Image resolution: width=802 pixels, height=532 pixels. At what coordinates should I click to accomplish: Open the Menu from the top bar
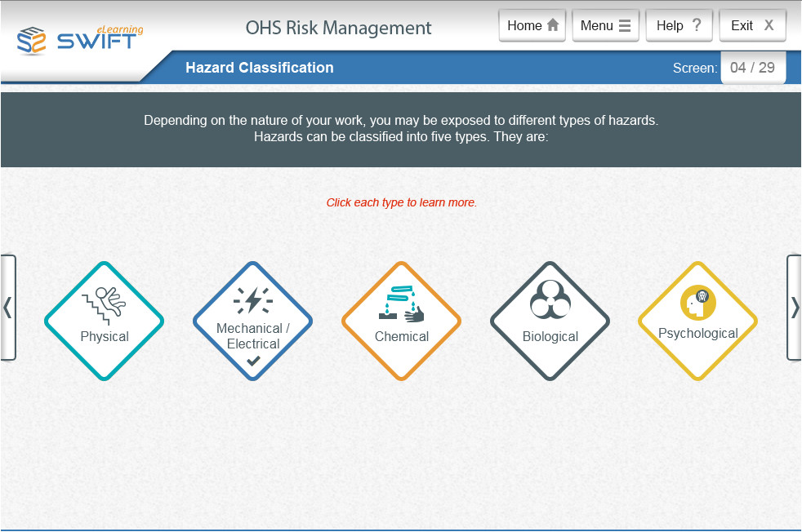click(x=605, y=25)
